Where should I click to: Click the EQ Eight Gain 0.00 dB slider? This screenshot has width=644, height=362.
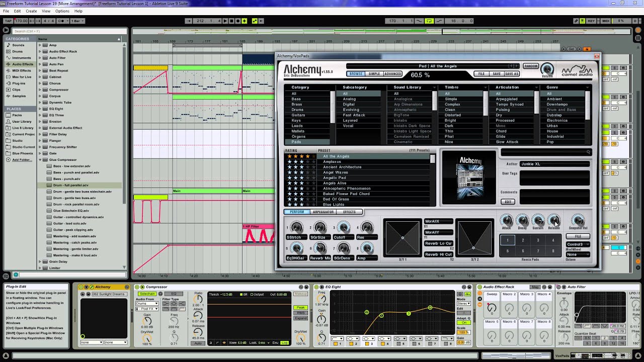point(463,342)
